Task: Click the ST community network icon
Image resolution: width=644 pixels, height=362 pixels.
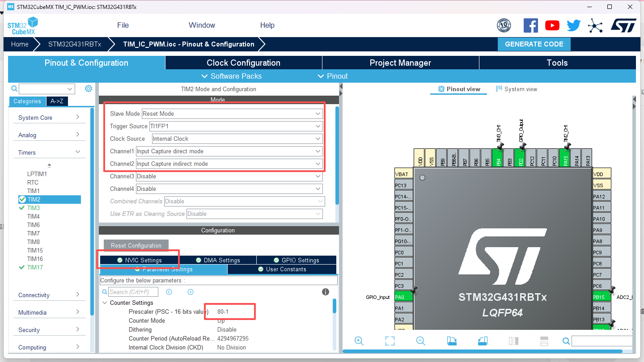Action: tap(595, 25)
